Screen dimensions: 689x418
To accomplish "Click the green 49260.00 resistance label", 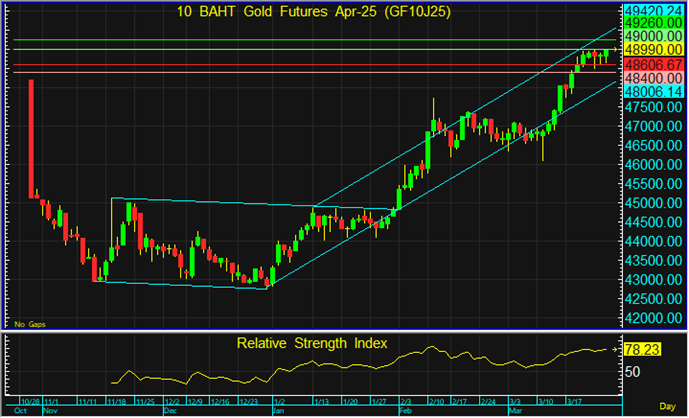I will click(654, 23).
